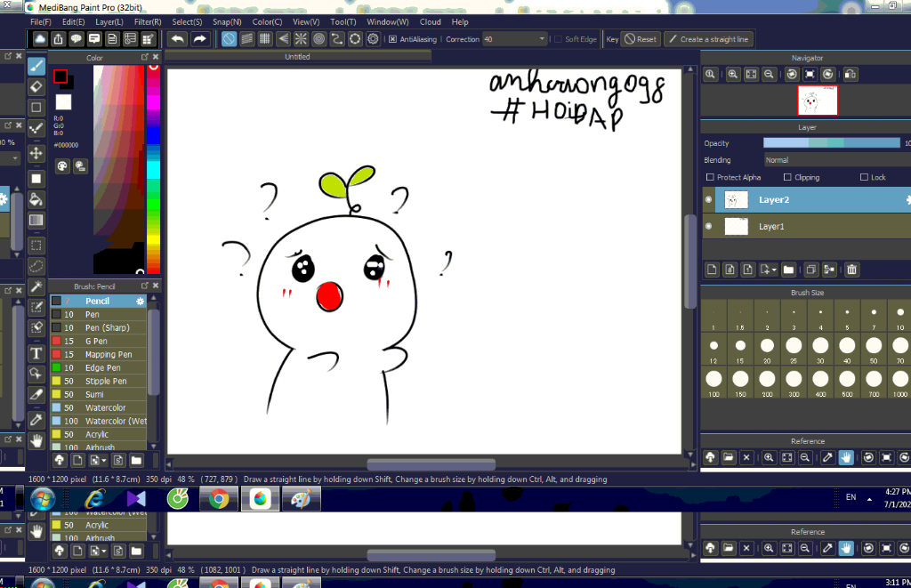The width and height of the screenshot is (911, 588).
Task: Click Create a straight line button
Action: (x=709, y=39)
